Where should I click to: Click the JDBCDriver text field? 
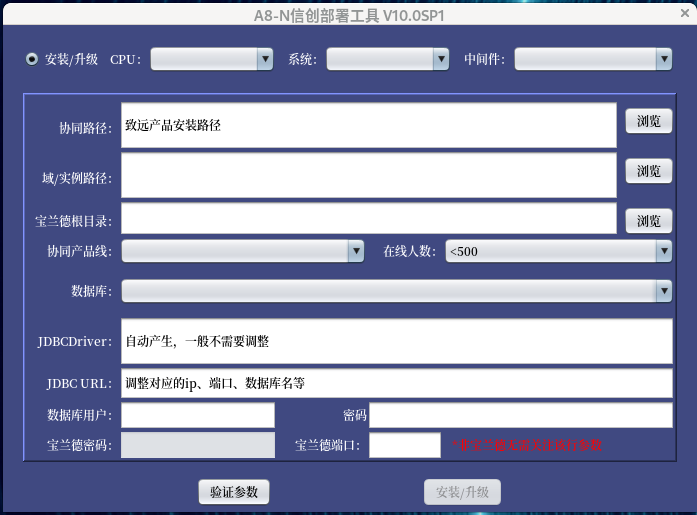tap(397, 341)
